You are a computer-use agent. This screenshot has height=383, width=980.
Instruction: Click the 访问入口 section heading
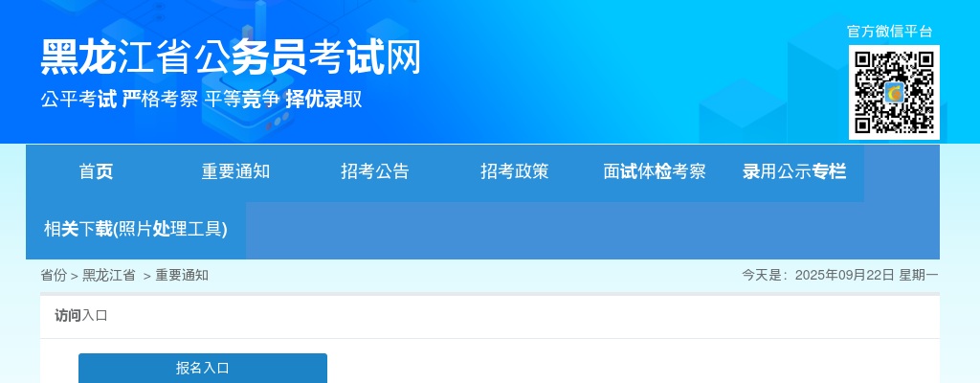pos(81,315)
